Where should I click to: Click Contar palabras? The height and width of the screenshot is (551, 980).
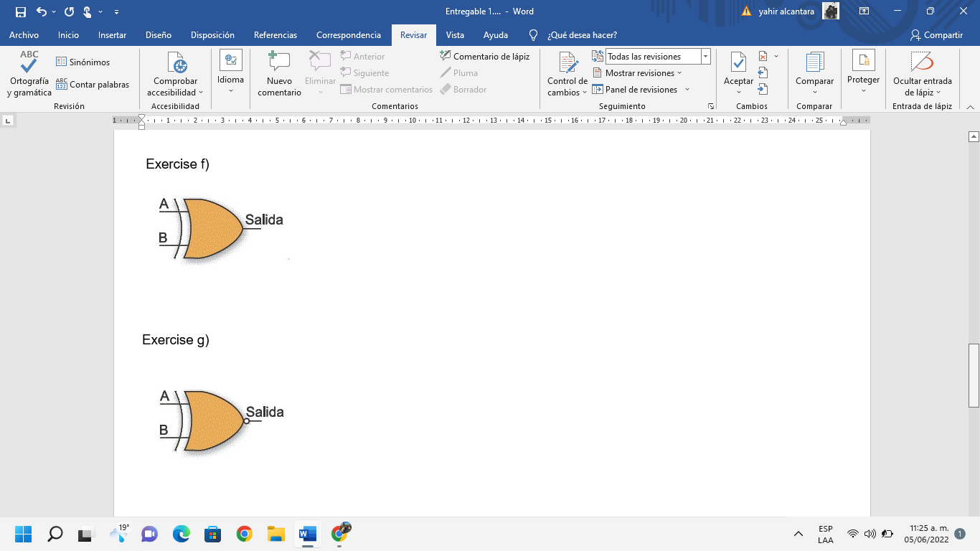(93, 85)
